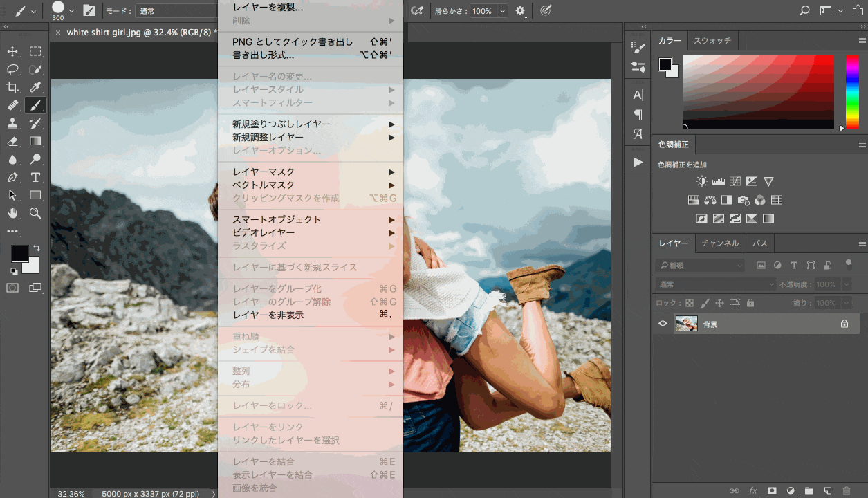
Task: Create a new layer from panel footer
Action: 828,490
